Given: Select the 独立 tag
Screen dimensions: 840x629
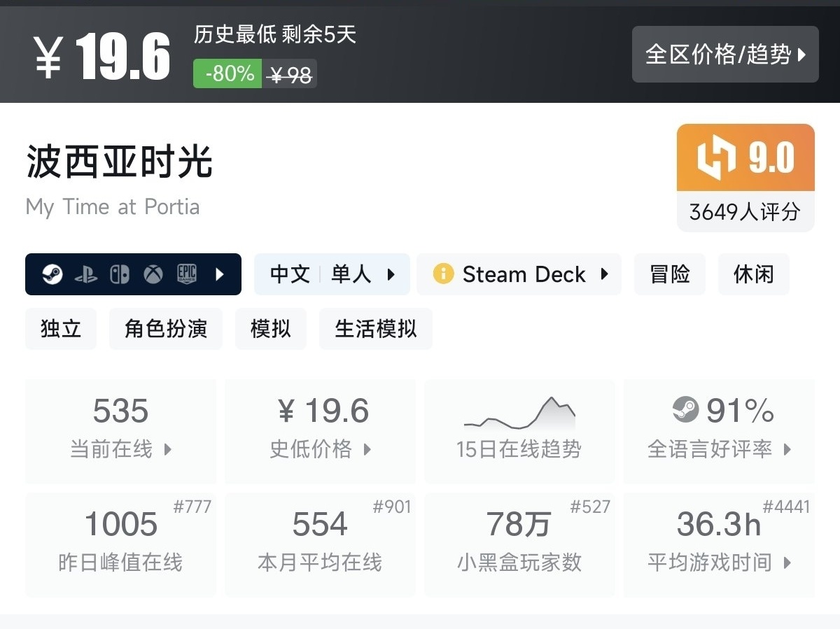Looking at the screenshot, I should 61,329.
